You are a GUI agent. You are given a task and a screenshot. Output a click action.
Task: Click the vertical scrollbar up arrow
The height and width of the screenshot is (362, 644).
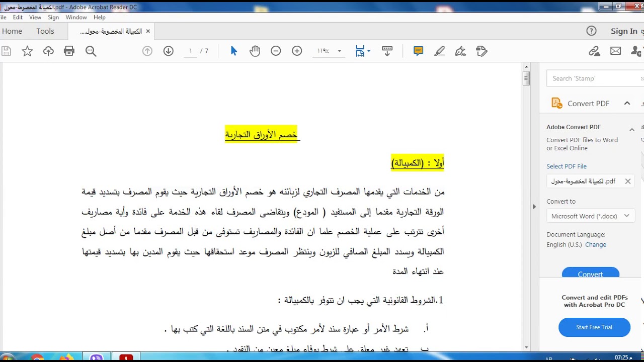click(526, 67)
